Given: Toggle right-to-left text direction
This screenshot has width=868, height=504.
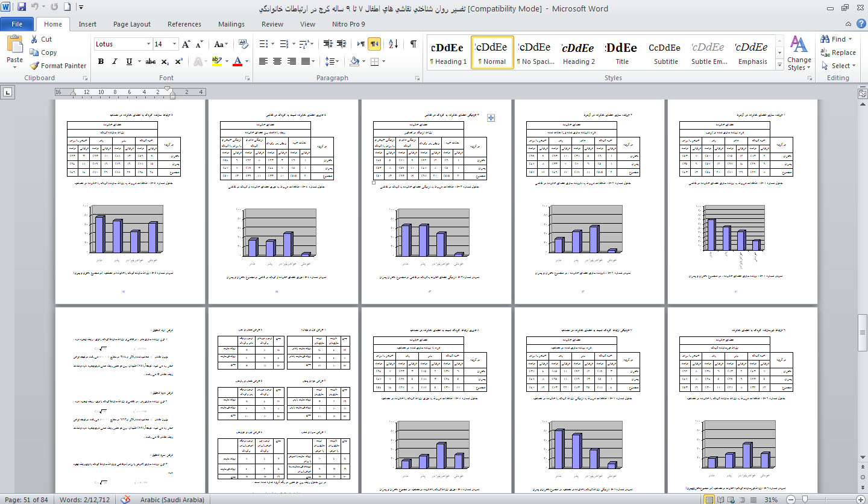Looking at the screenshot, I should click(x=374, y=44).
